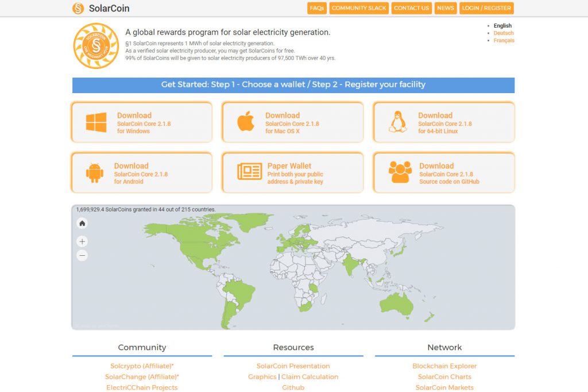588x392 pixels.
Task: Zoom out on the world map
Action: click(x=82, y=256)
